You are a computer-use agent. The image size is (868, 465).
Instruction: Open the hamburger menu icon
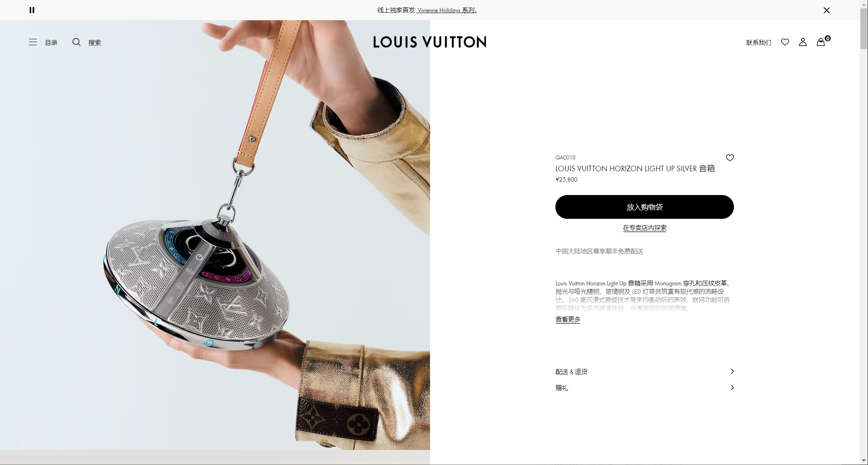33,42
